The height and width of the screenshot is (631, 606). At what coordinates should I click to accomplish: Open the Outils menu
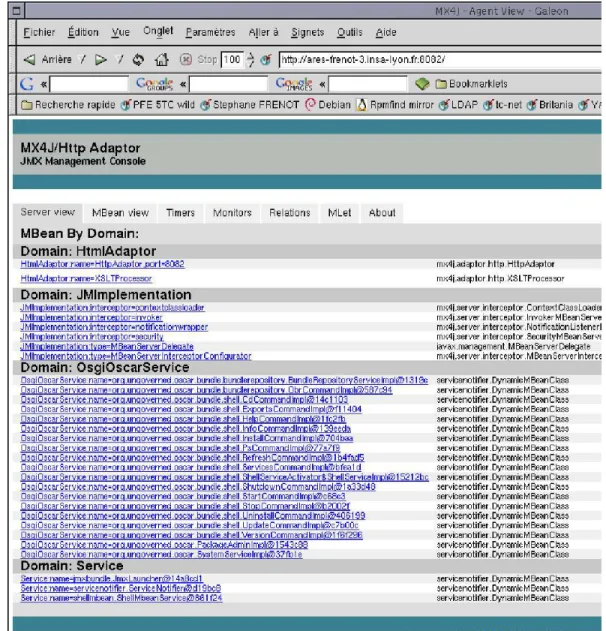click(x=350, y=32)
